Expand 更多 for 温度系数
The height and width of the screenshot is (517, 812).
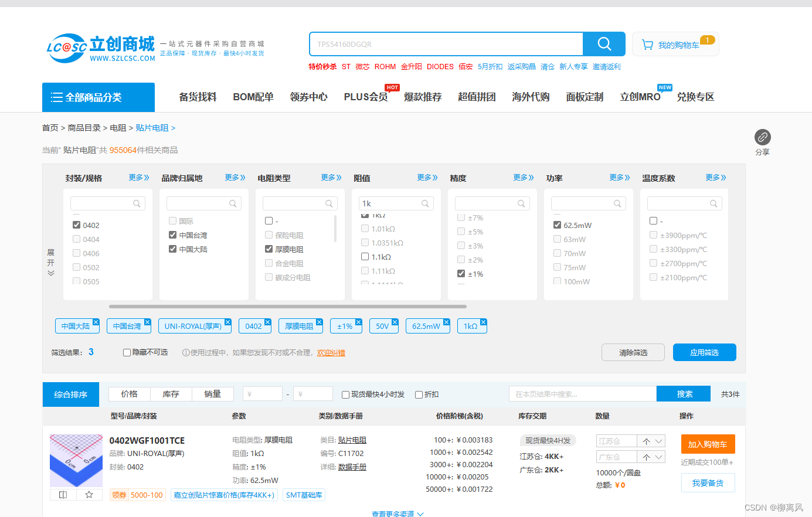[x=716, y=178]
